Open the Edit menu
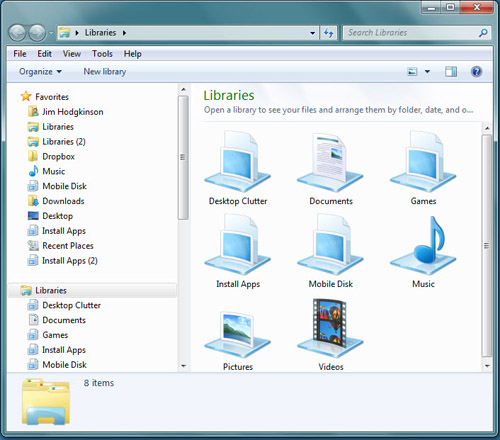This screenshot has width=500, height=440. pyautogui.click(x=44, y=54)
